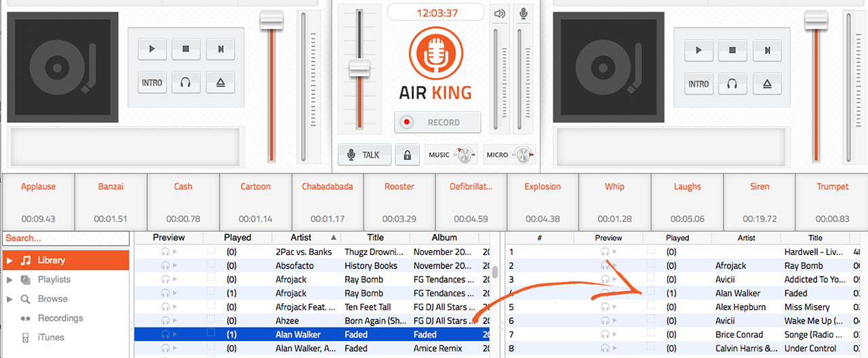Preview playlist track 6 Avicii Wake Me Up

[605, 320]
